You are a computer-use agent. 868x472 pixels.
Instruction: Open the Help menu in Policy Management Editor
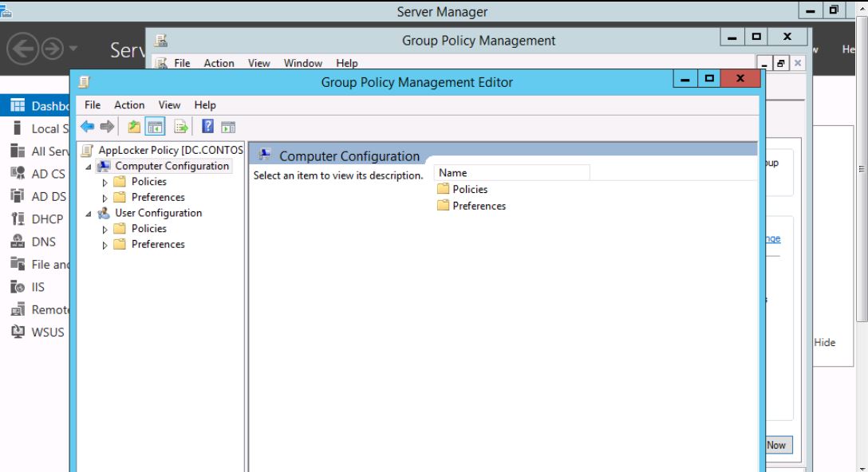point(205,105)
